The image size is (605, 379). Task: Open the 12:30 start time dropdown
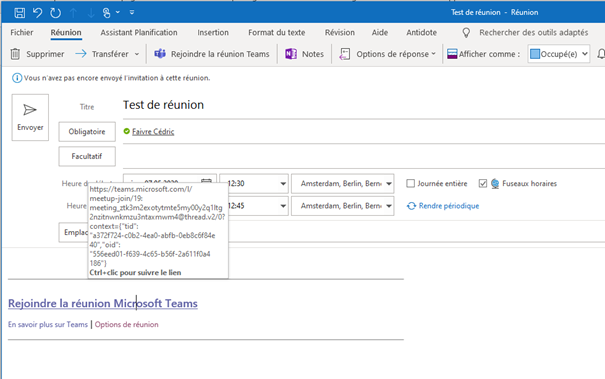click(x=283, y=184)
